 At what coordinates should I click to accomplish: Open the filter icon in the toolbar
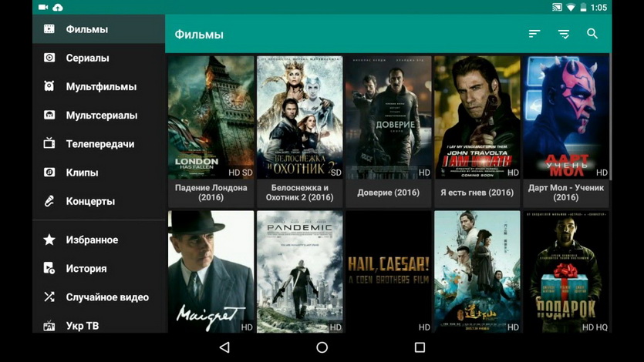pyautogui.click(x=564, y=34)
